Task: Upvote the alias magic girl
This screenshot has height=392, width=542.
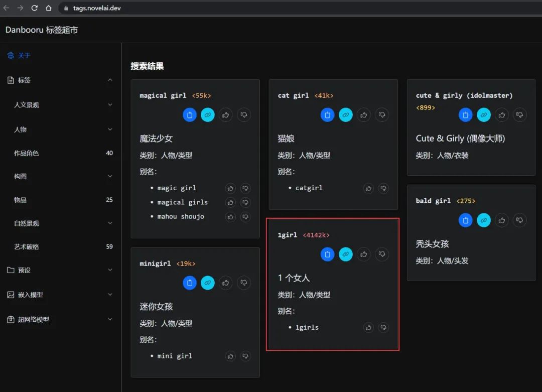Action: click(x=230, y=188)
